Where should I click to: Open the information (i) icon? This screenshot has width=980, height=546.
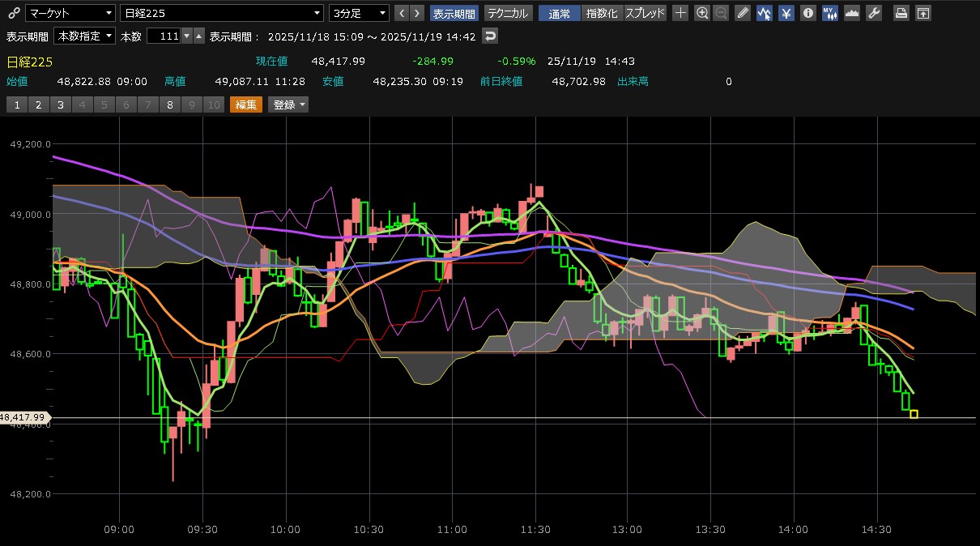(x=807, y=13)
